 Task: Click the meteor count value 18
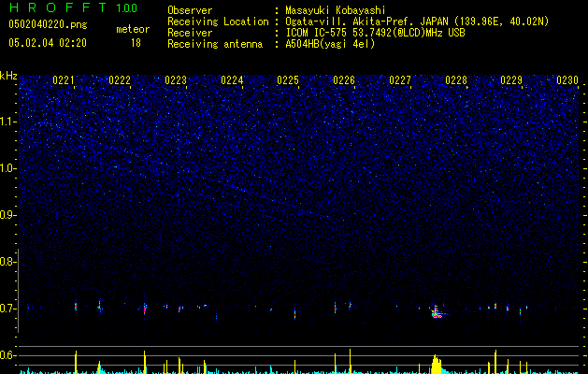pos(136,43)
